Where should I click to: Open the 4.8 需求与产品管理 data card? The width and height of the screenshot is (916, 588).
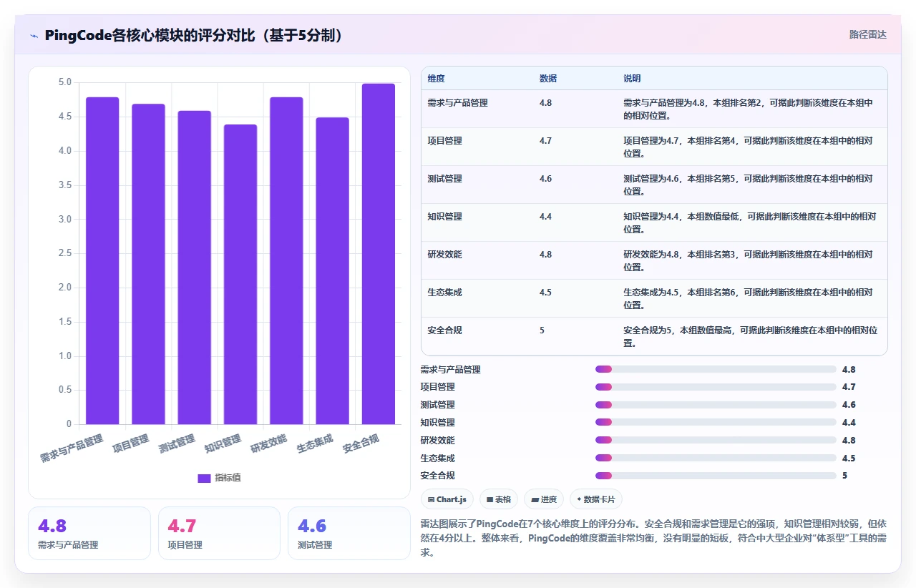(89, 533)
